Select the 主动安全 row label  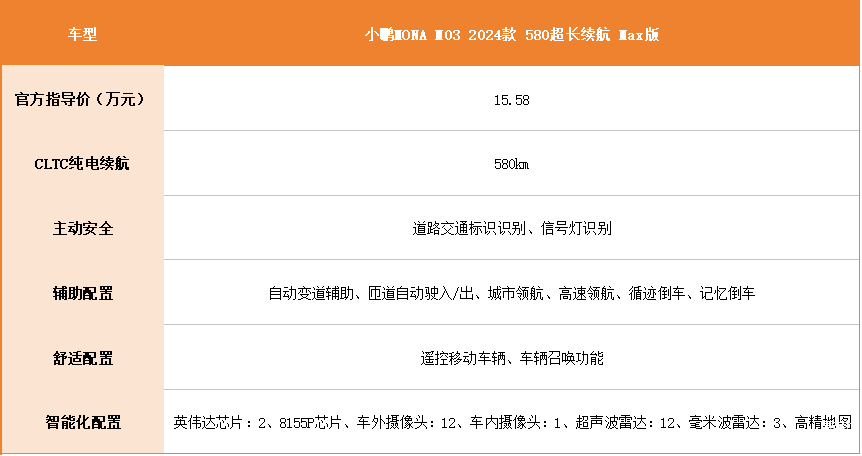(81, 229)
